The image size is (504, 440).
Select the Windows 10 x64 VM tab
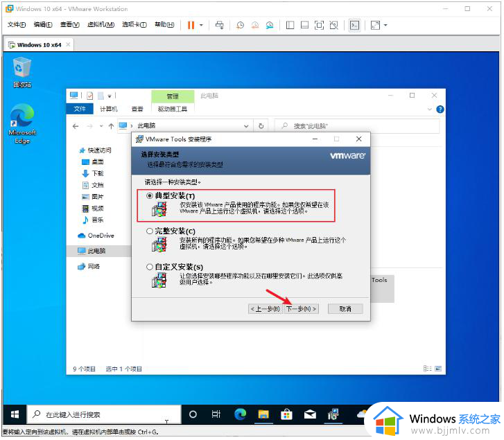[39, 45]
